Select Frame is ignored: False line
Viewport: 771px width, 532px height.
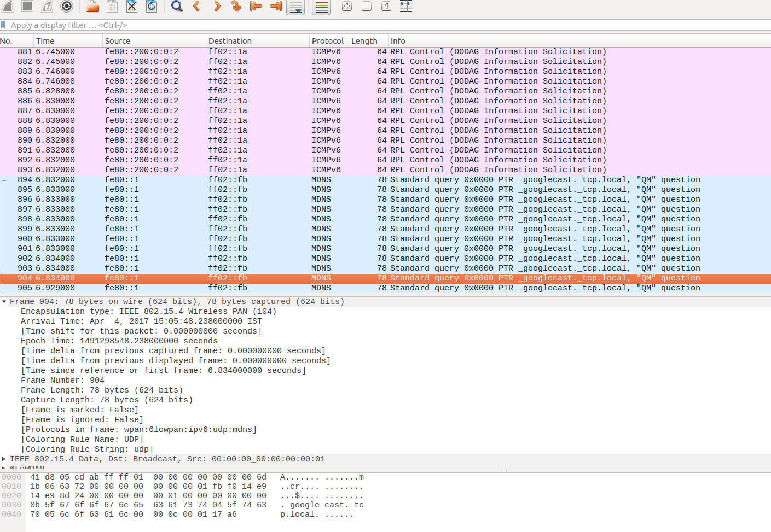82,420
